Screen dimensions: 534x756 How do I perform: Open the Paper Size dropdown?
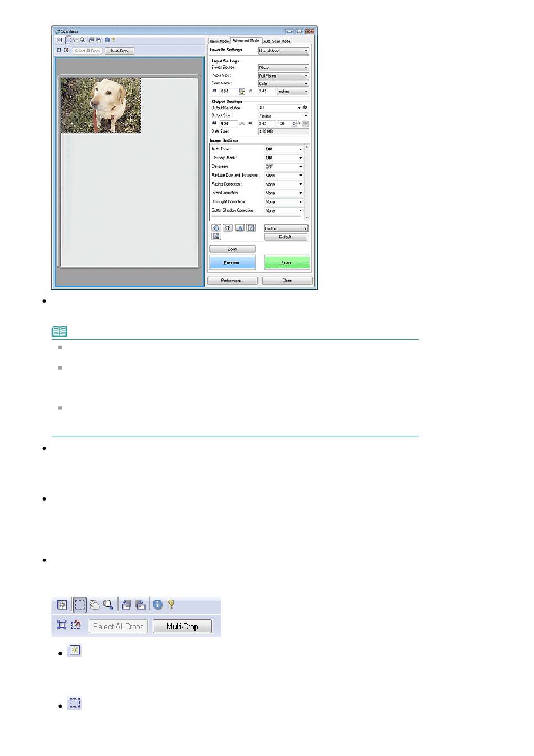point(283,75)
